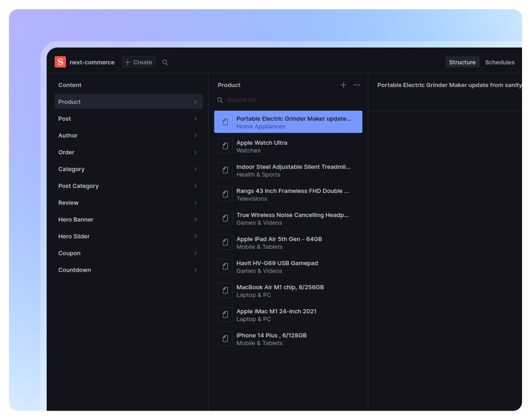Switch to the Structure tab
Image resolution: width=531 pixels, height=420 pixels.
click(462, 62)
